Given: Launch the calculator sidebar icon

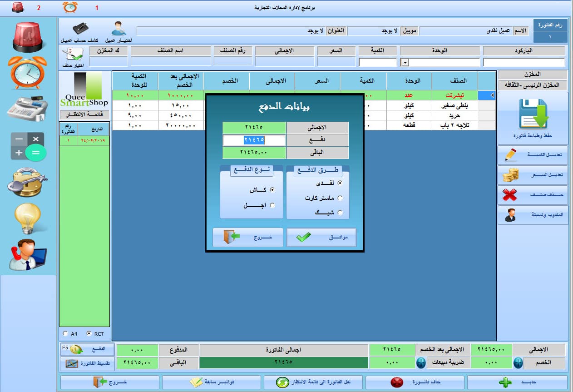Looking at the screenshot, I should click(x=28, y=146).
